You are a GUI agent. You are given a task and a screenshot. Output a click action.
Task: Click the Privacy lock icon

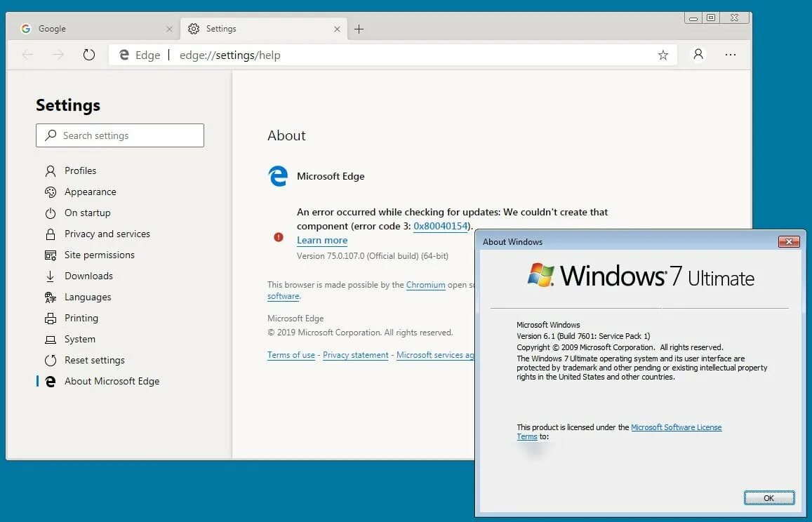click(51, 234)
